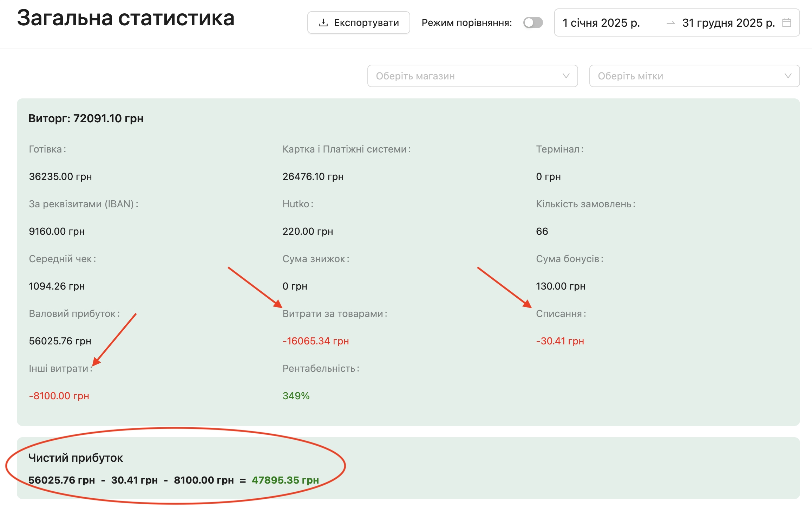This screenshot has height=511, width=812.
Task: Click the net profit result 47895.35 грн
Action: [285, 480]
